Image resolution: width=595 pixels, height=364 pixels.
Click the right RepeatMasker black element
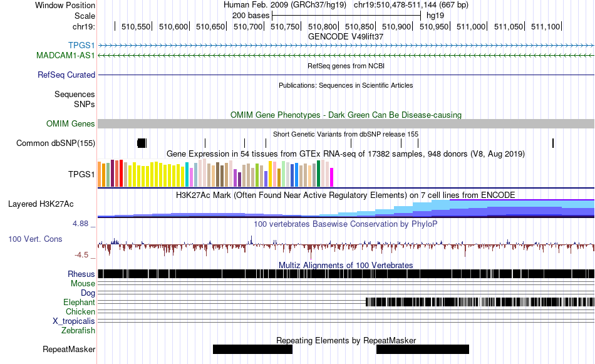pos(423,349)
